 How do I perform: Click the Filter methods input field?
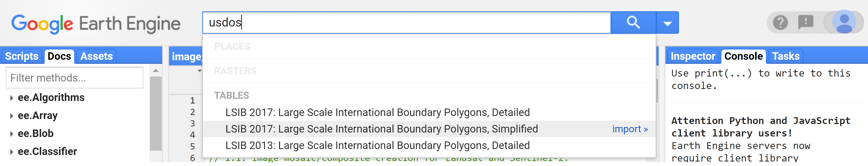point(74,78)
